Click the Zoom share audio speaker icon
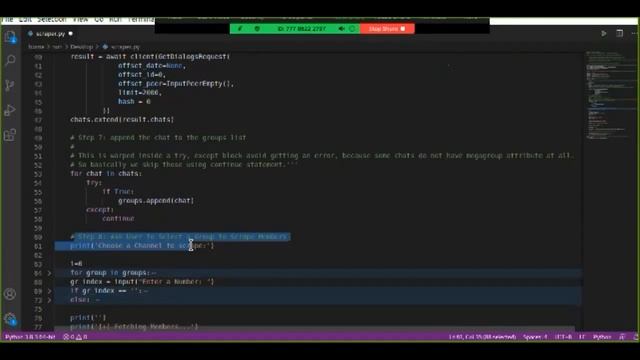This screenshot has width=640, height=360. tap(341, 29)
